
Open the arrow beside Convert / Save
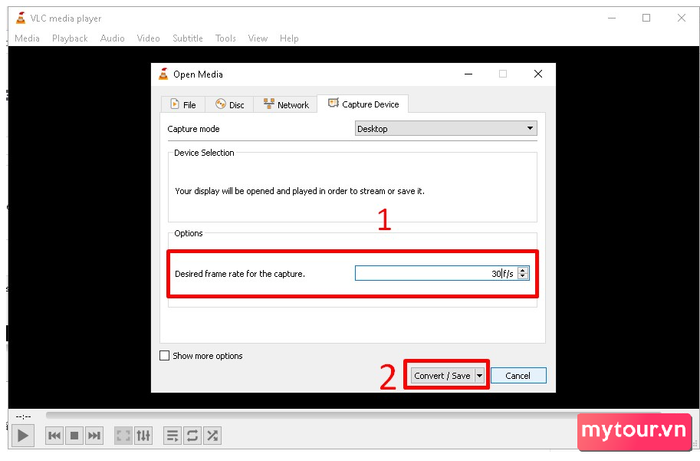point(480,376)
